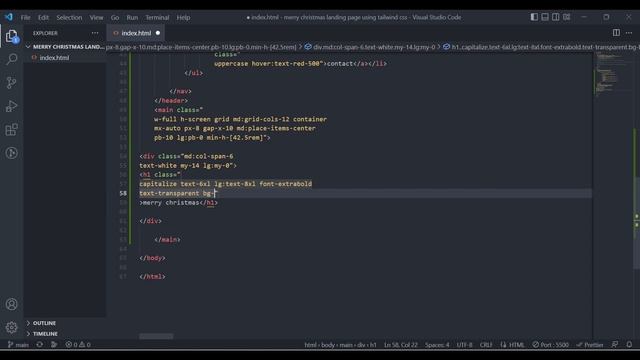Open the Selection menu
The width and height of the screenshot is (640, 360).
point(69,18)
